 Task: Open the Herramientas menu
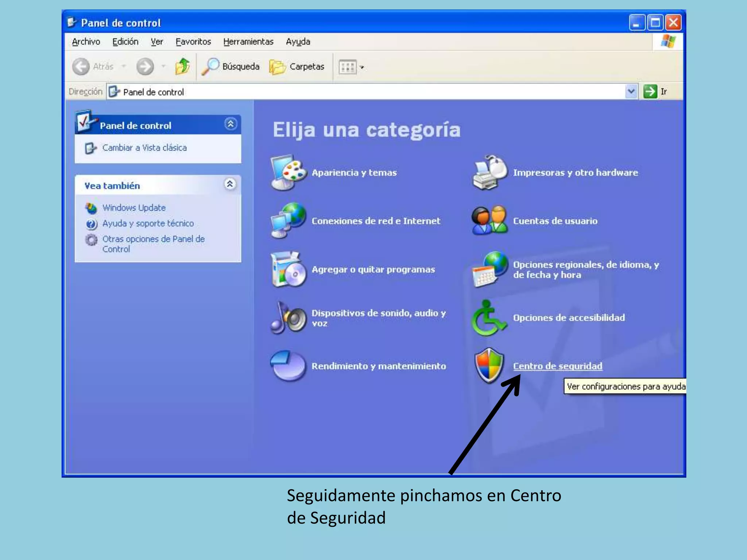(248, 42)
